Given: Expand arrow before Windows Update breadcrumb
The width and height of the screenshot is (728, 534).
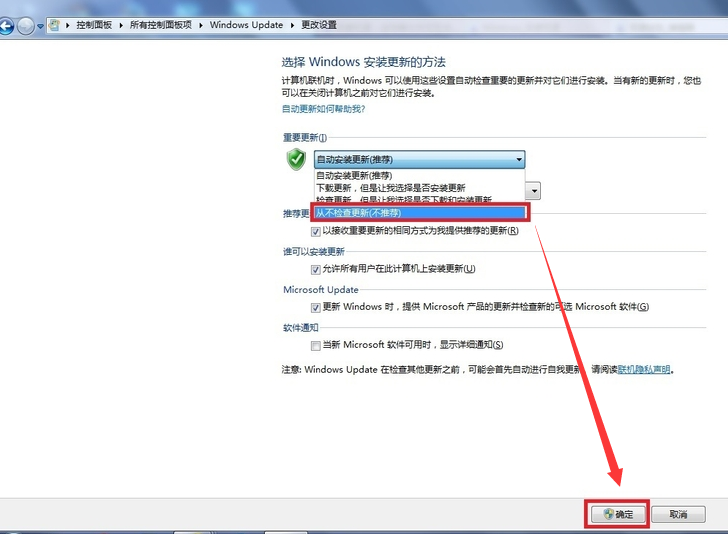Looking at the screenshot, I should [201, 26].
